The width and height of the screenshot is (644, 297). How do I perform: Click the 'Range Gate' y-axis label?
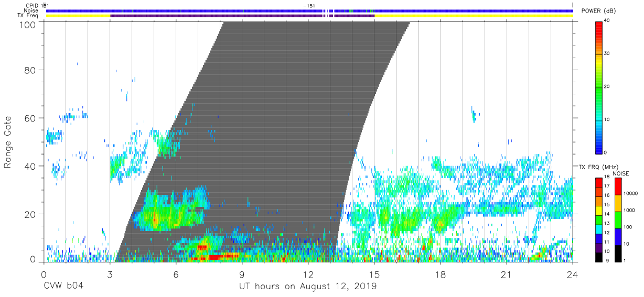tap(8, 143)
